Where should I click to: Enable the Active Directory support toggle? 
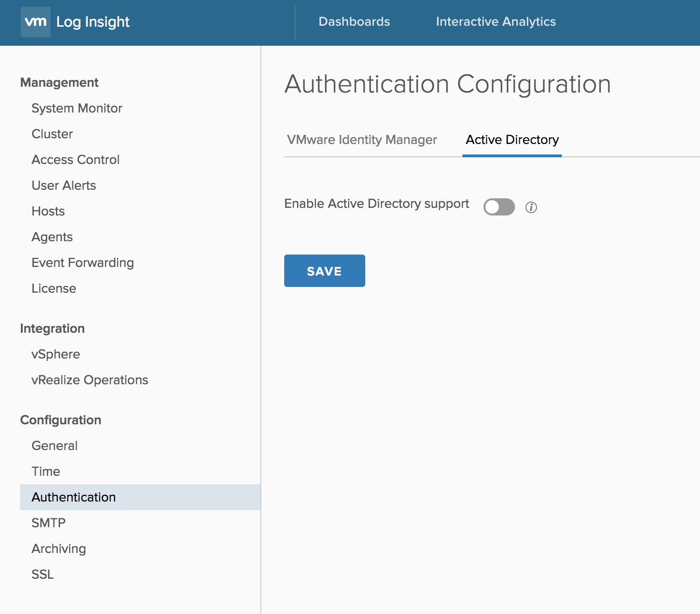coord(499,207)
